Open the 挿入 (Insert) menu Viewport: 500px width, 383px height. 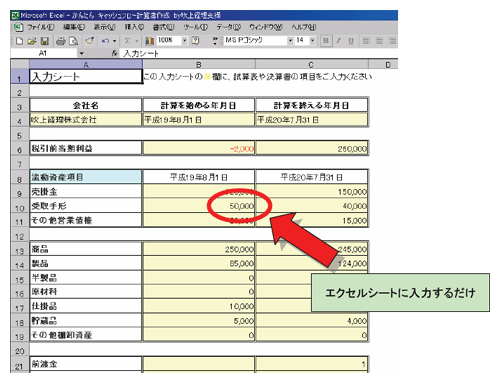(134, 27)
